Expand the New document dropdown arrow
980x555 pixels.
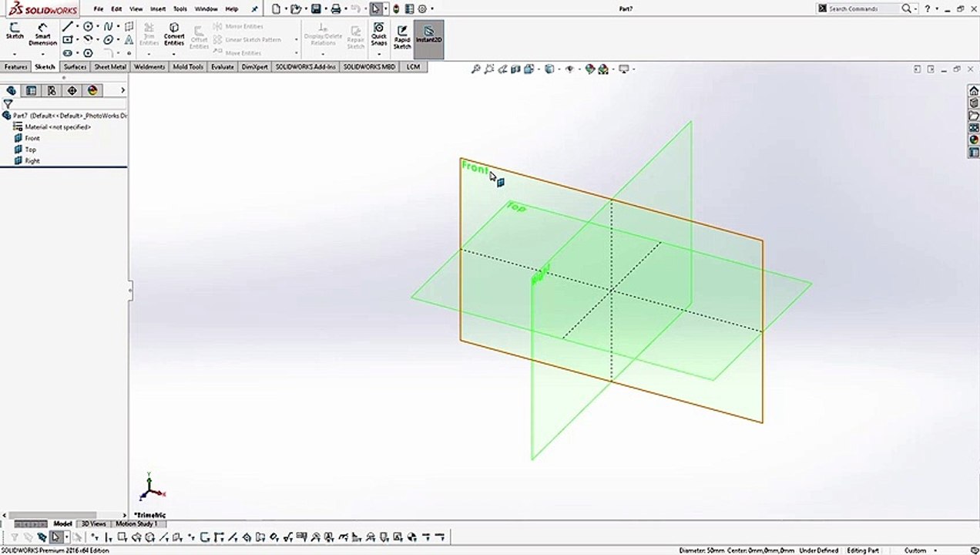pos(286,8)
